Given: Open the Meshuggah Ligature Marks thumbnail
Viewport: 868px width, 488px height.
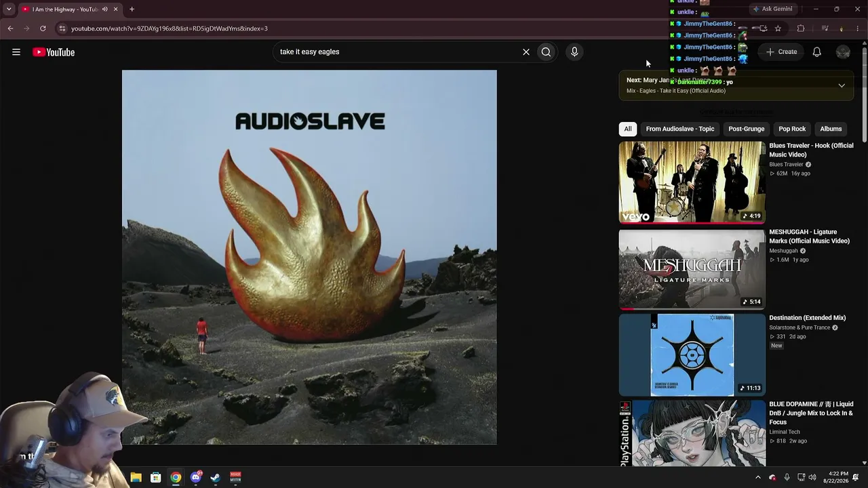Looking at the screenshot, I should tap(692, 269).
